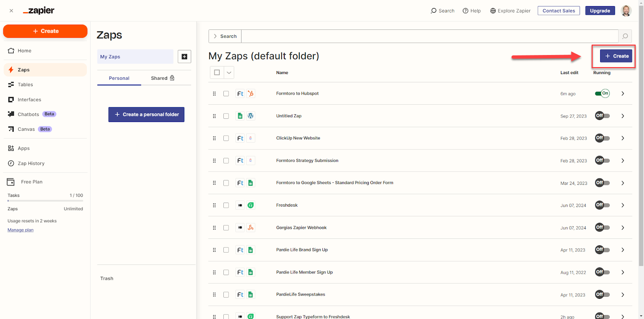Open Interfaces in the sidebar
Image resolution: width=644 pixels, height=319 pixels.
coord(45,99)
